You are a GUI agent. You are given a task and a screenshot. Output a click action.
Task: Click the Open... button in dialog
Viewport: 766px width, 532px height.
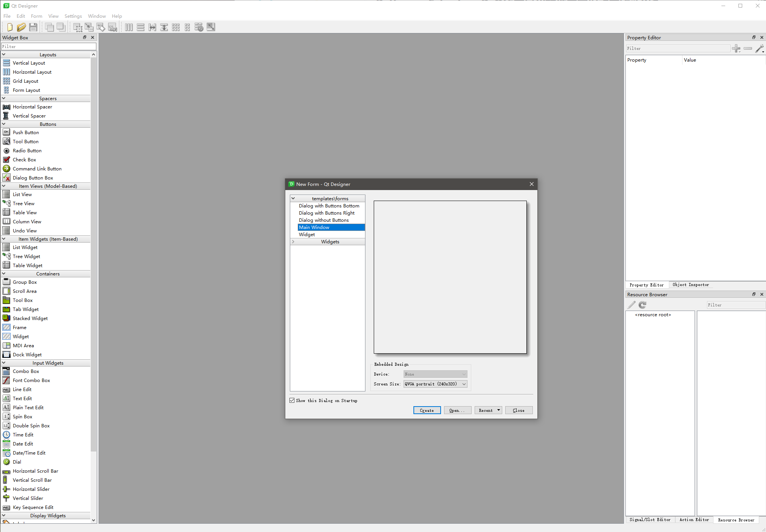(458, 410)
